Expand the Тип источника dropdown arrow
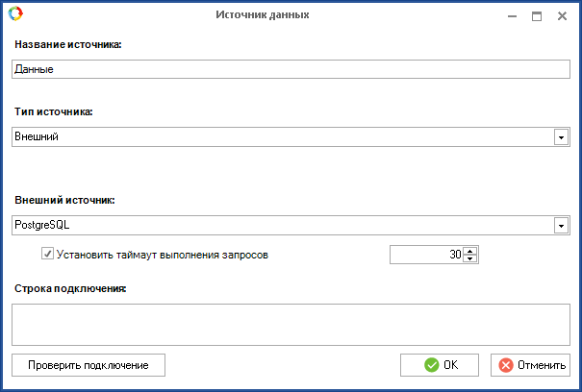Image resolution: width=582 pixels, height=392 pixels. pos(561,137)
